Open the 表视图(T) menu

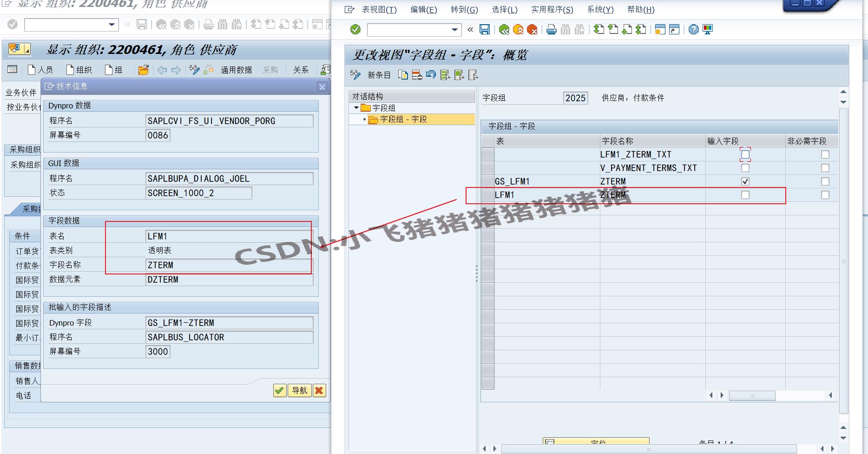point(379,10)
